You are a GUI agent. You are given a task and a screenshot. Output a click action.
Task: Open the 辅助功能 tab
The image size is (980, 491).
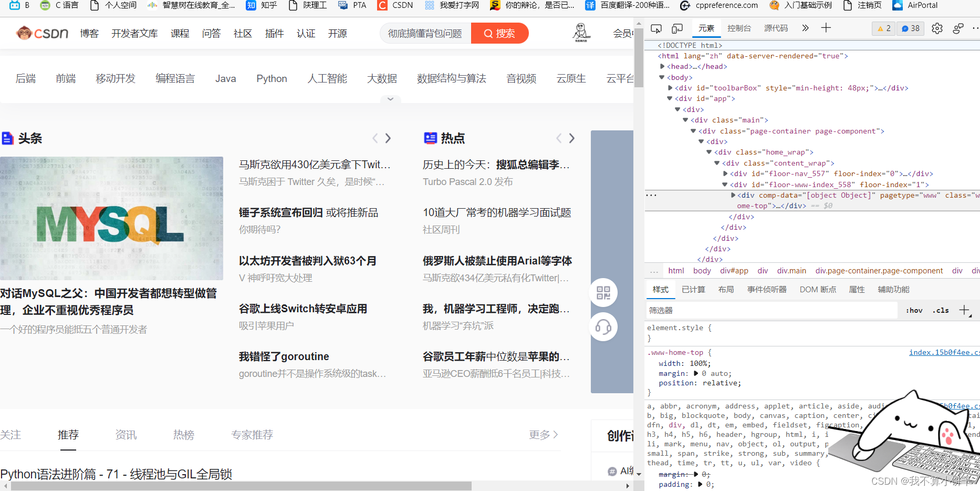coord(893,290)
